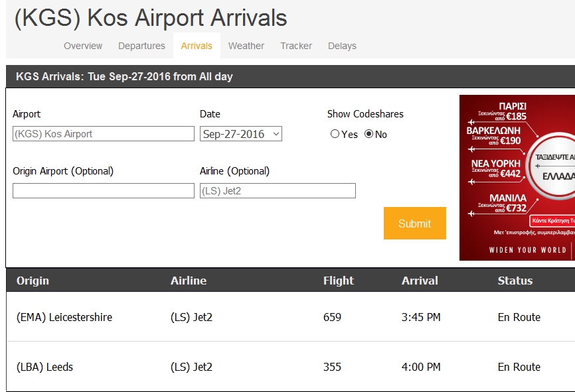Switch to the Departures tab
This screenshot has width=575, height=392.
141,46
